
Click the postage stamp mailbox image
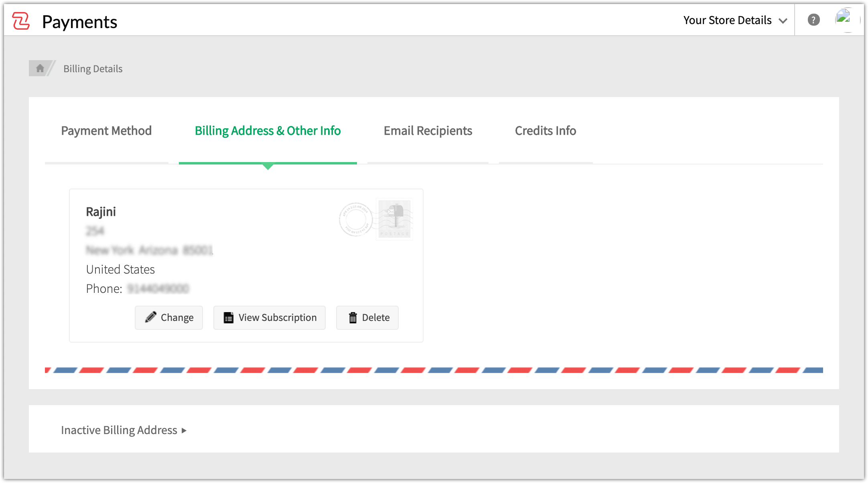394,219
